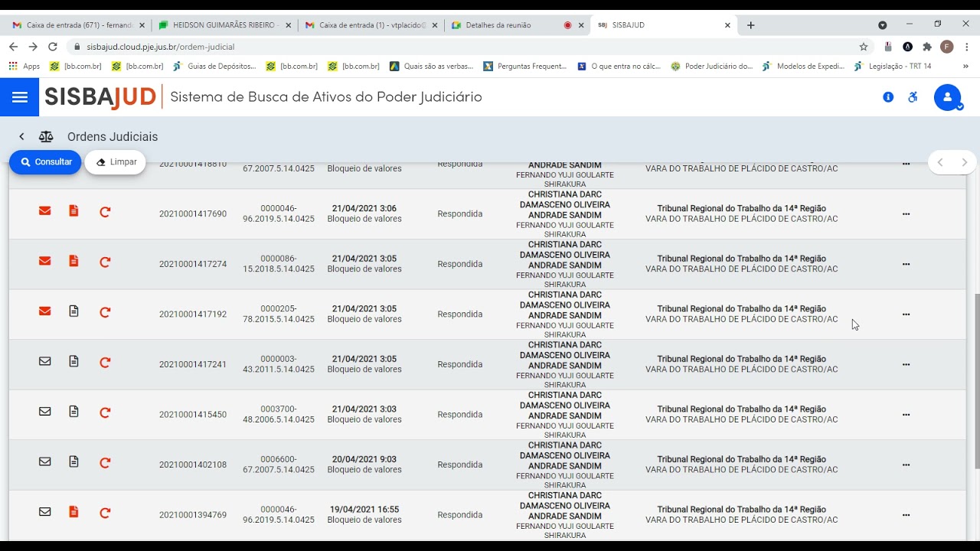Open Guias de Depósitos bookmark

click(x=214, y=67)
